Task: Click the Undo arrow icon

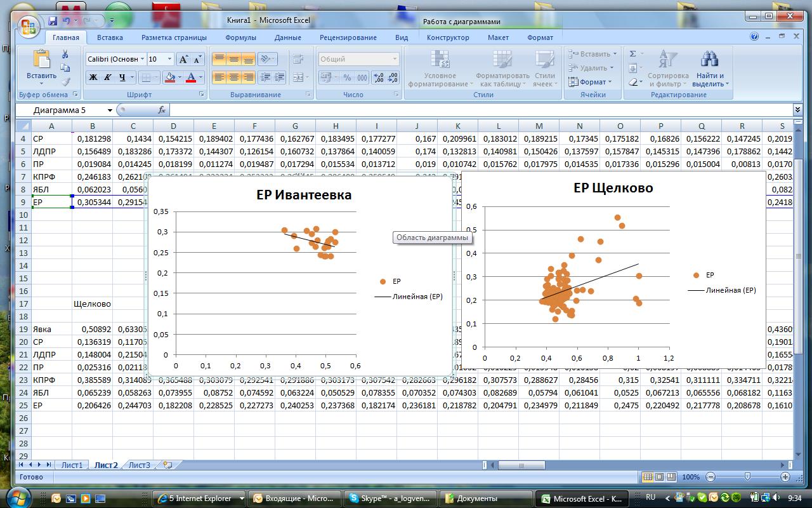Action: point(66,20)
